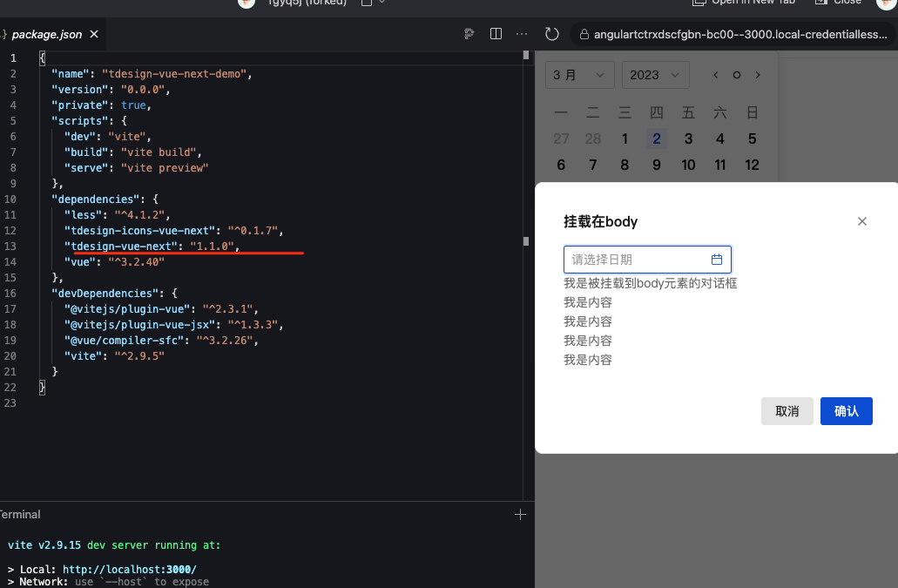Open the year dropdown showing 2023
Viewport: 898px width, 588px height.
tap(655, 75)
